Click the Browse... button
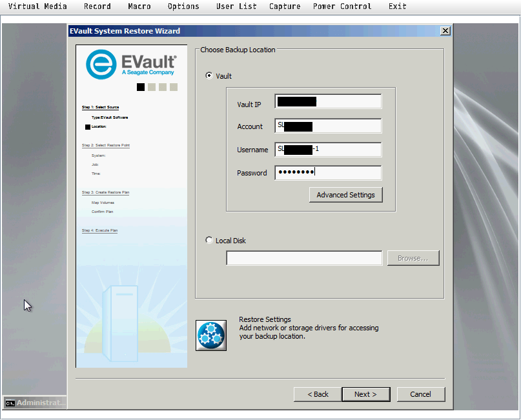Screen dimensions: 521x420 (x=413, y=258)
